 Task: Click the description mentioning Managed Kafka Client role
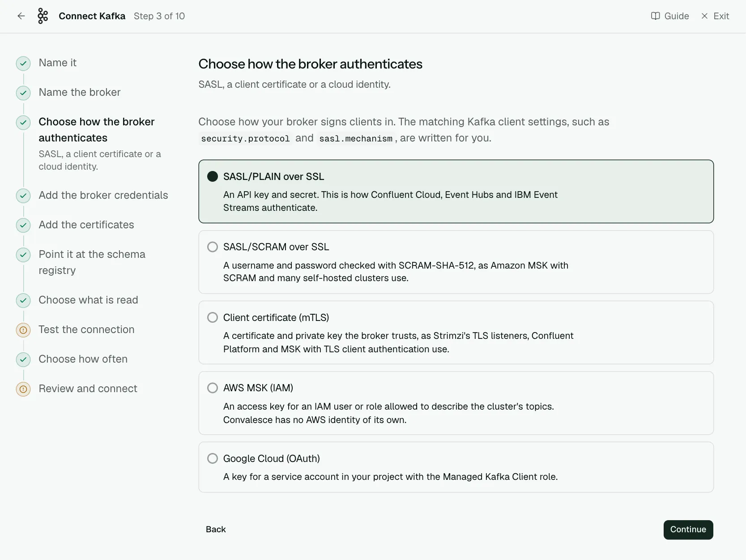coord(390,477)
